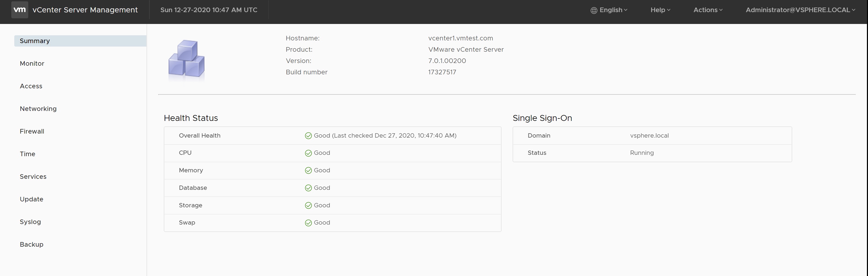Open the Help dropdown menu
This screenshot has width=868, height=276.
tap(660, 10)
